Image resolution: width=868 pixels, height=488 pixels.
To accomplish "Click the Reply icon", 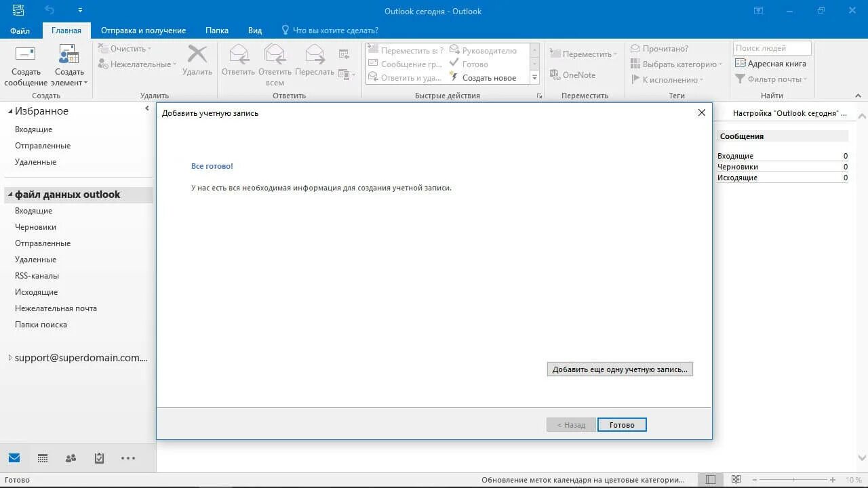I will 238,54.
